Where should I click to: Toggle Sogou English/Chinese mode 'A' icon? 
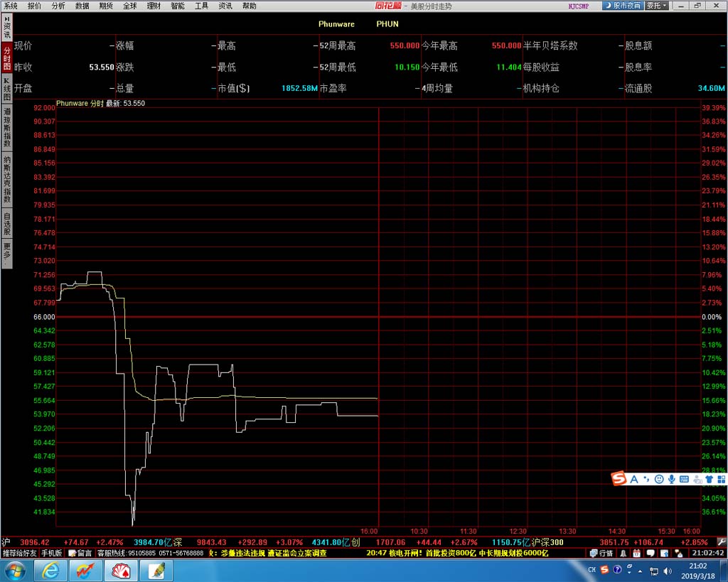click(x=633, y=480)
